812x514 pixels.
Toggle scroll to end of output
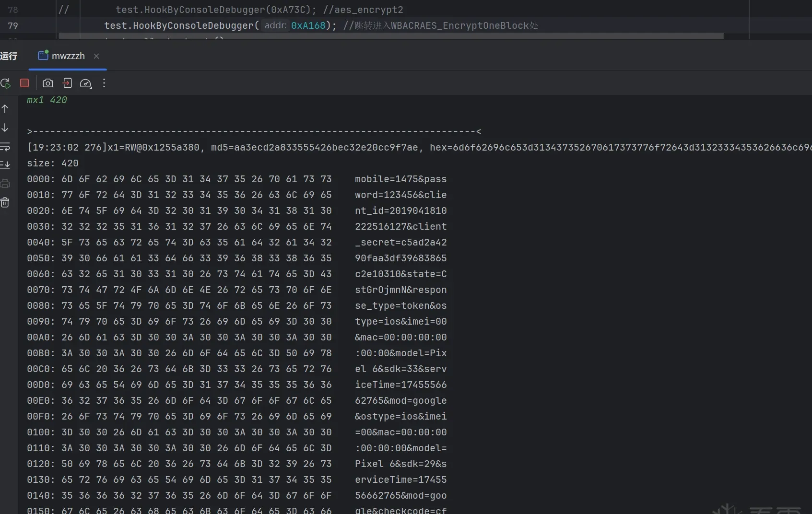pyautogui.click(x=5, y=164)
